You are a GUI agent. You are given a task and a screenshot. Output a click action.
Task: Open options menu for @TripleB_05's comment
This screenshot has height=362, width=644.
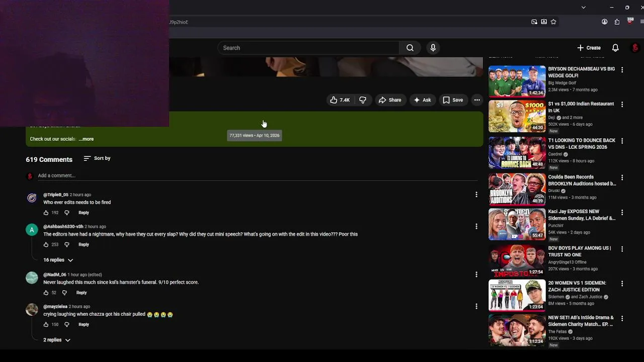pos(476,195)
